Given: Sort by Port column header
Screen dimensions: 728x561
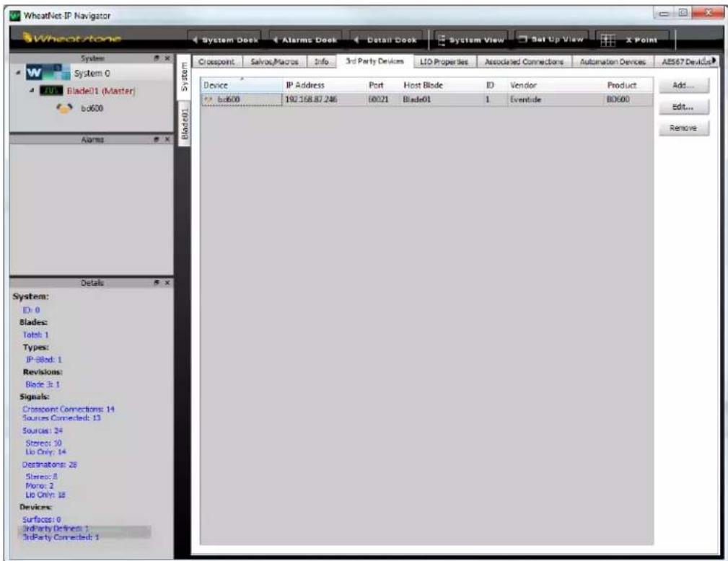Looking at the screenshot, I should tap(383, 85).
